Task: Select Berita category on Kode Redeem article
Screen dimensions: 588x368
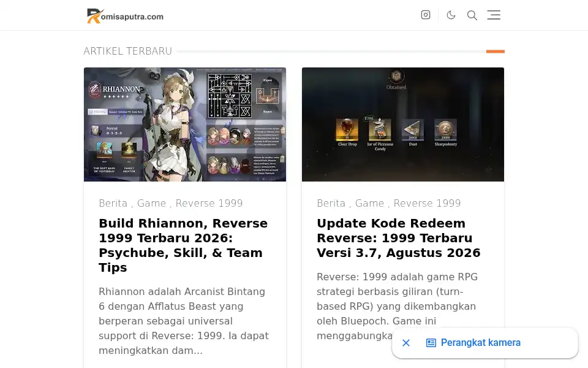Action: click(331, 203)
